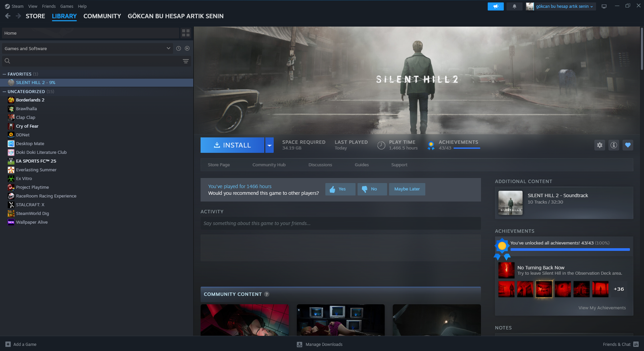Open the notifications bell
The width and height of the screenshot is (644, 351).
pos(514,7)
